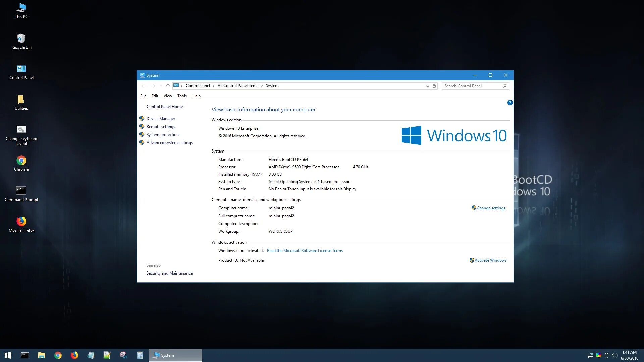Click the System taskbar button

[x=175, y=355]
